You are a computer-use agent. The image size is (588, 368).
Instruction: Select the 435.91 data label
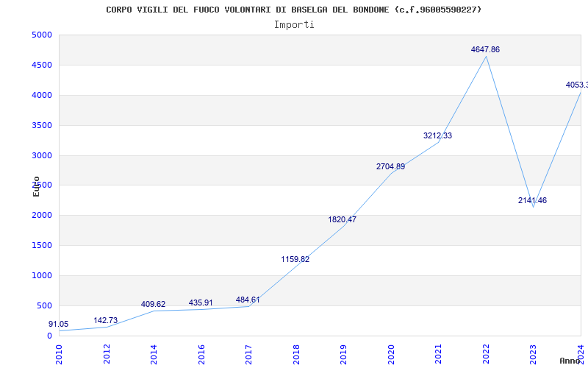pos(201,302)
